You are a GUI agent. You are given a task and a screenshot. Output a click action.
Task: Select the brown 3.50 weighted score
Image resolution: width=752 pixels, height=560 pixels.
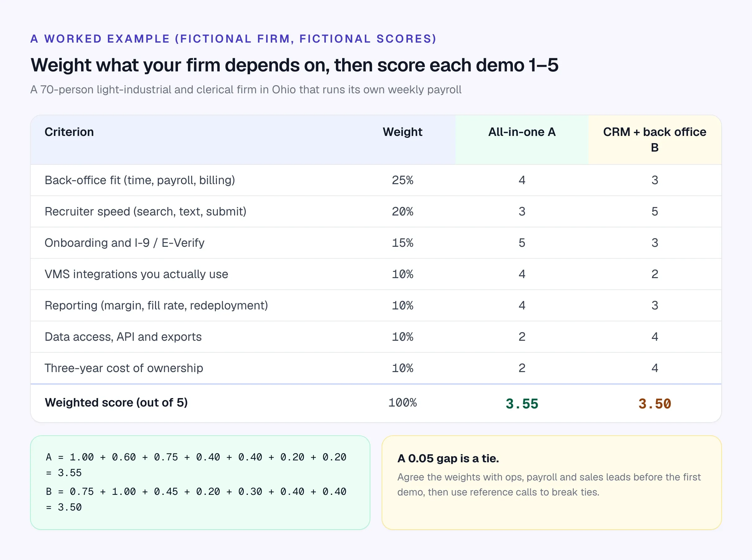(654, 403)
